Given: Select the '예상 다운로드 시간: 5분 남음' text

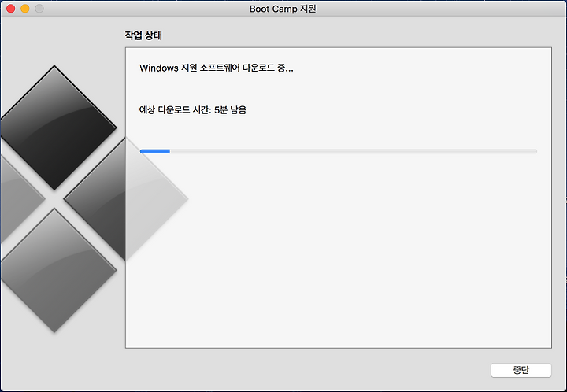Looking at the screenshot, I should tap(193, 110).
